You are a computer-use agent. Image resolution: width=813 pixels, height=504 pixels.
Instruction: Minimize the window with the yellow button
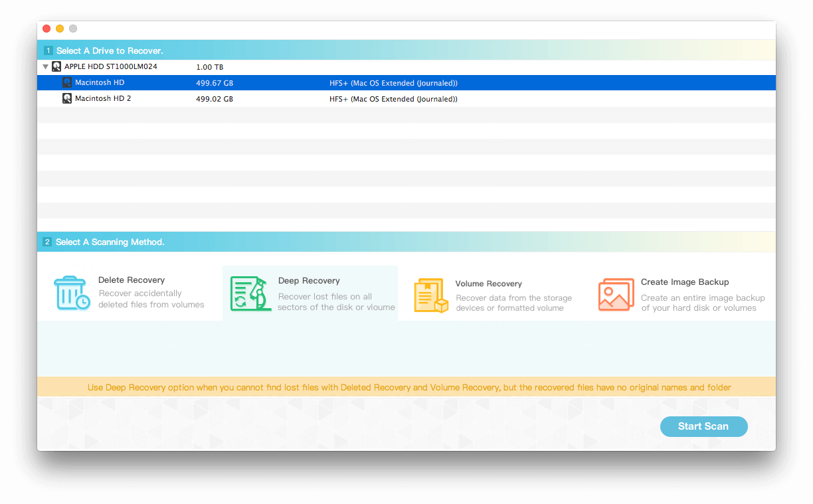pos(60,29)
